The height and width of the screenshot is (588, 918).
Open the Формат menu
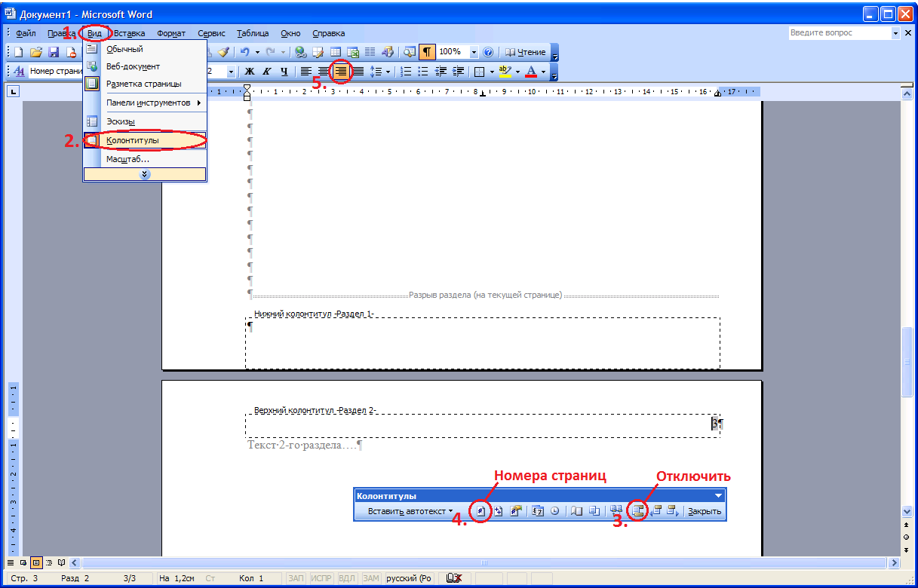coord(171,33)
